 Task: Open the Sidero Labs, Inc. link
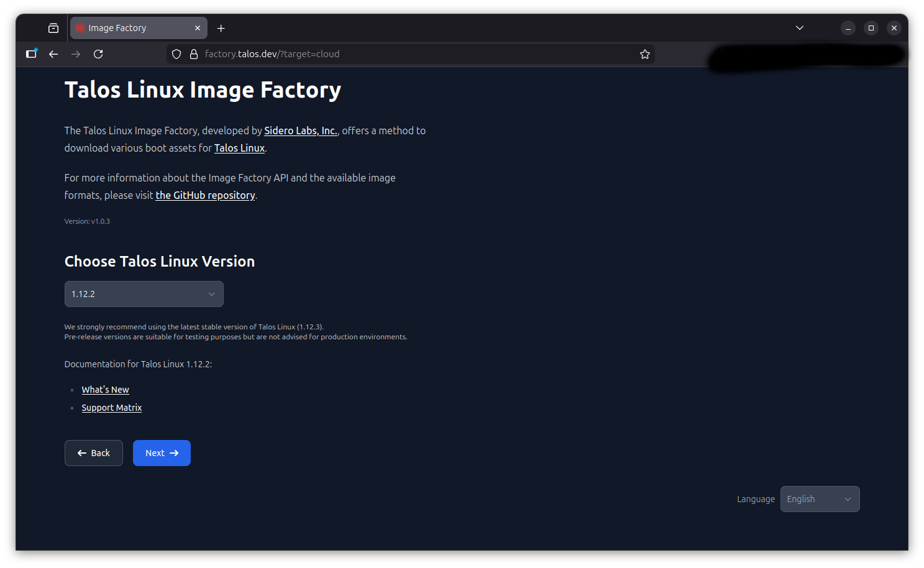point(300,131)
